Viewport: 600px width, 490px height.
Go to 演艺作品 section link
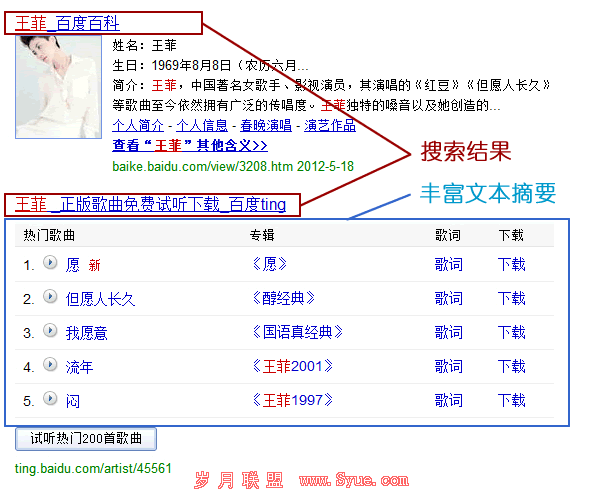click(330, 125)
